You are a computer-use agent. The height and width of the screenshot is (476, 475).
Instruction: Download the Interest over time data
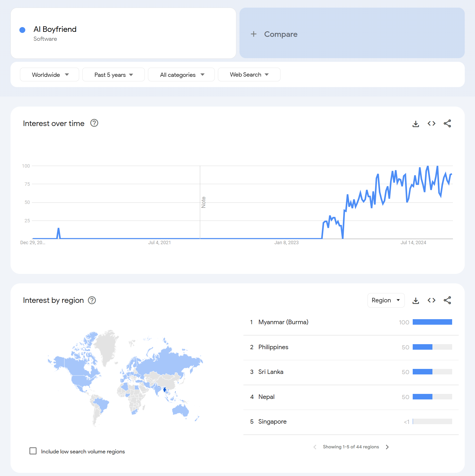pyautogui.click(x=416, y=124)
